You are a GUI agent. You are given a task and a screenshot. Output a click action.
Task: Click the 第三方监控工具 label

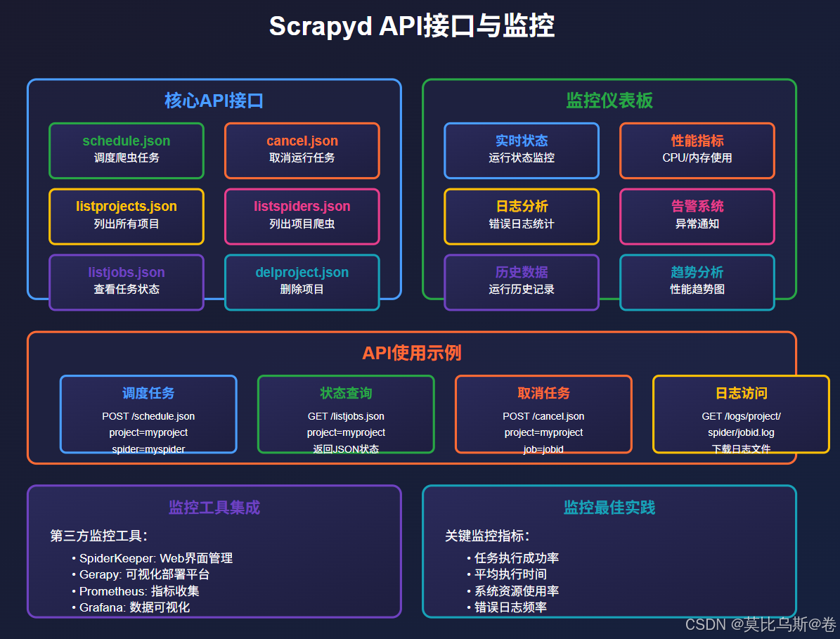click(98, 536)
